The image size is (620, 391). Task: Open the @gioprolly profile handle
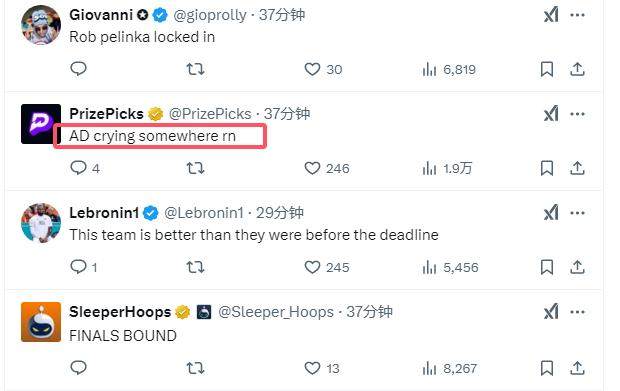click(210, 15)
